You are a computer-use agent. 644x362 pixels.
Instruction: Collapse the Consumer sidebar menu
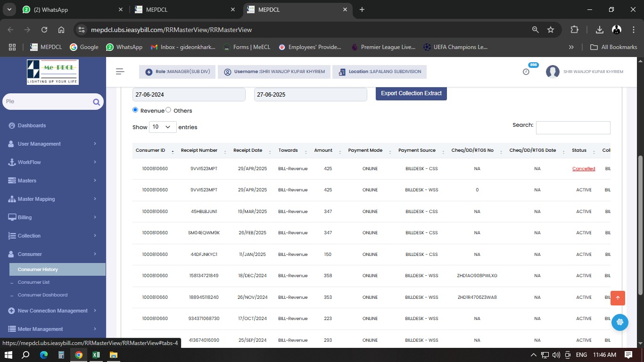[53, 254]
